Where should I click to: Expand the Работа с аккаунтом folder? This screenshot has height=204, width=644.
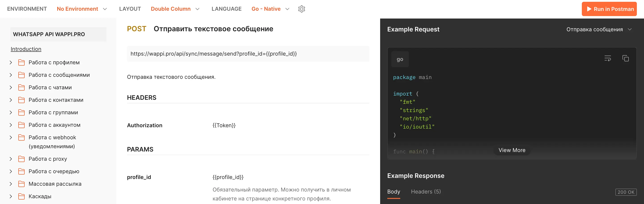click(x=11, y=125)
